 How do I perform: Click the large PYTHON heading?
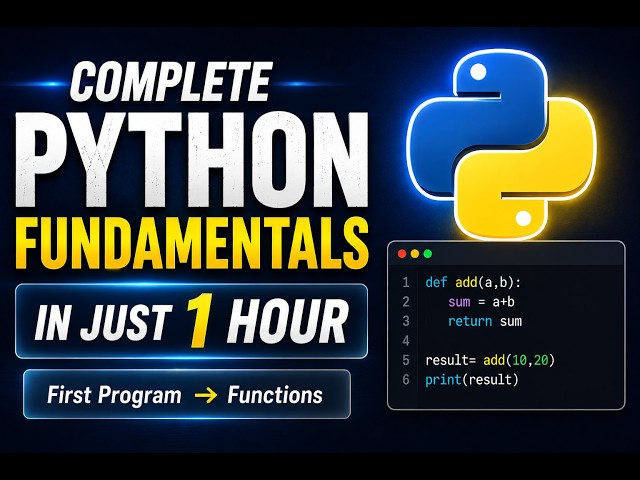click(192, 159)
